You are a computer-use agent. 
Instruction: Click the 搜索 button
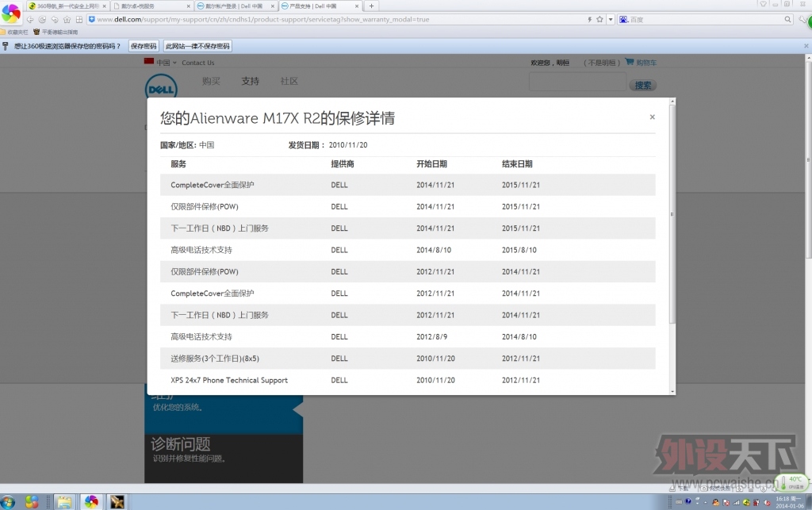(x=642, y=86)
